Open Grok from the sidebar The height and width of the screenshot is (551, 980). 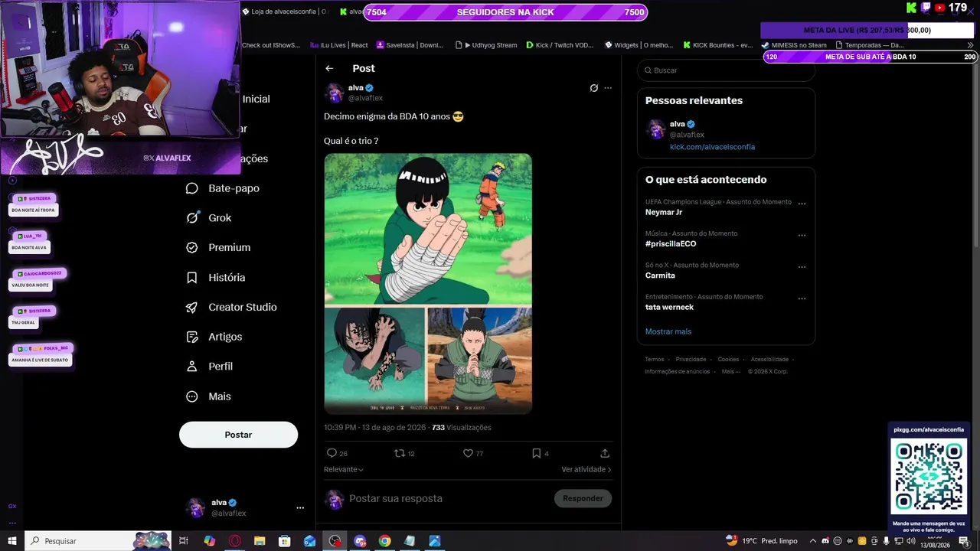pos(209,218)
